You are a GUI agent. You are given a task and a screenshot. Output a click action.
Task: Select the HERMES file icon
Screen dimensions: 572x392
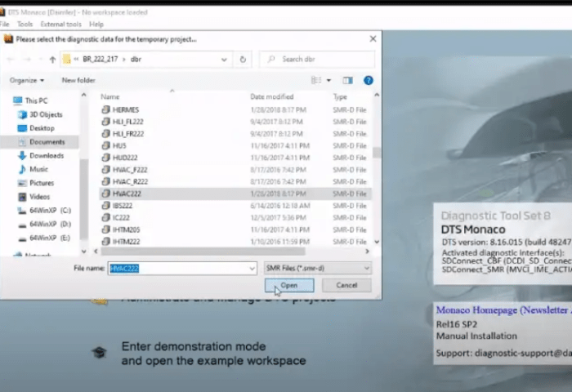click(x=105, y=109)
